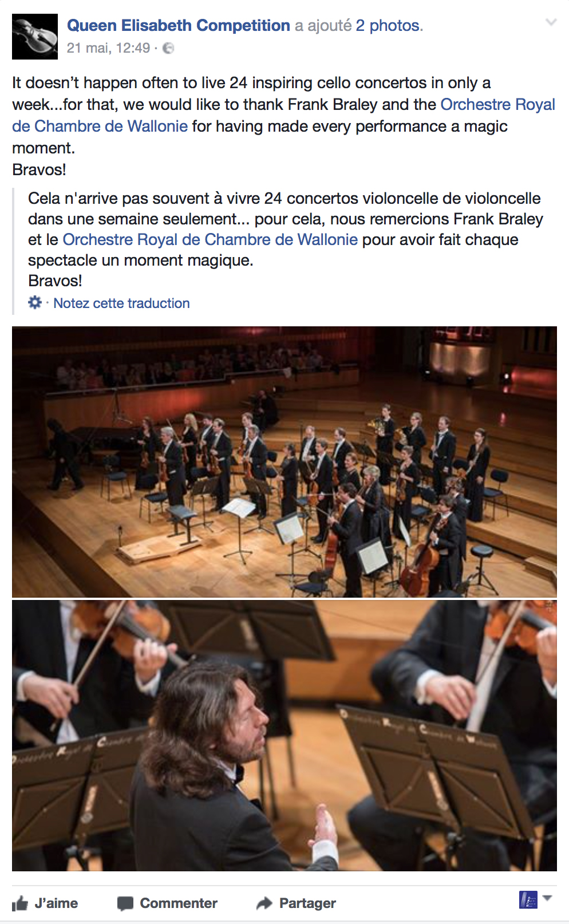
Task: Open the long-haired conductor close-up photo
Action: pos(284,736)
